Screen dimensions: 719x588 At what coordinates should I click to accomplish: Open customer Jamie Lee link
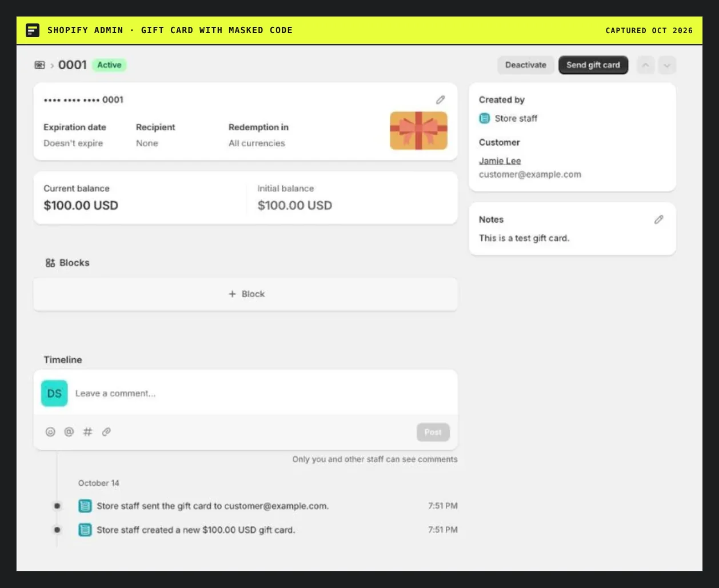coord(500,161)
